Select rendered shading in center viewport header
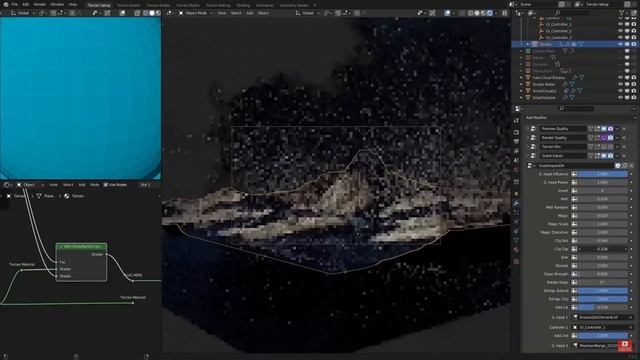Screen dimensions: 640x360 490,13
